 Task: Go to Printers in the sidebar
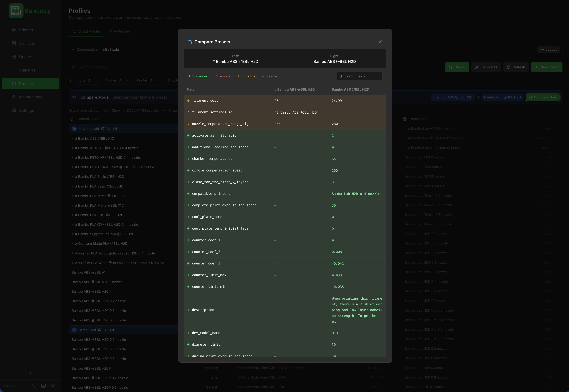pyautogui.click(x=30, y=30)
